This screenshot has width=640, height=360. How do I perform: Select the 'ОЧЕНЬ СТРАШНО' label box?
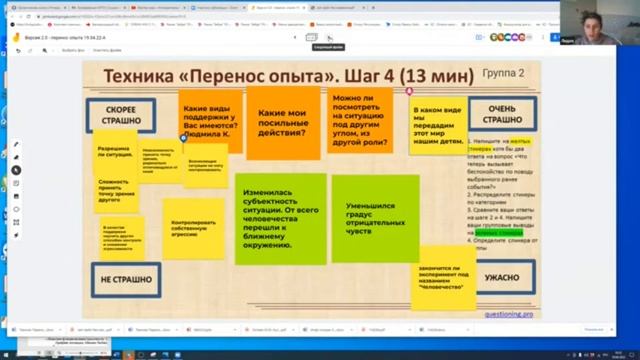pyautogui.click(x=502, y=114)
